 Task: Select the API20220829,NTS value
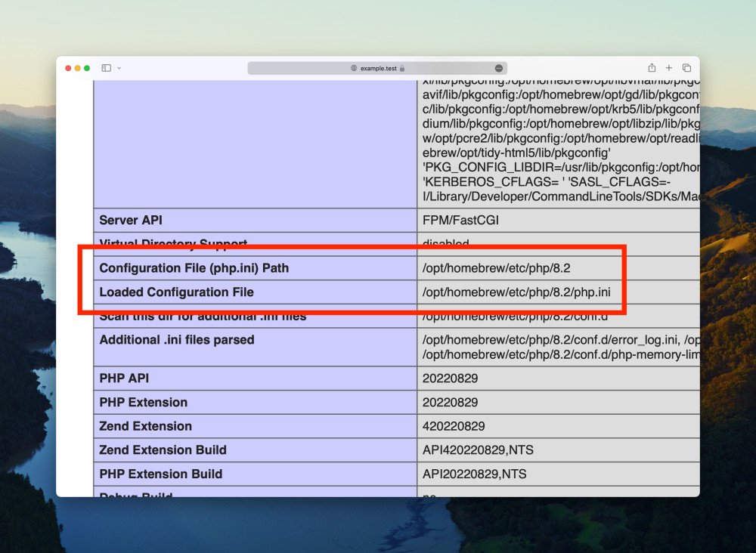[475, 474]
